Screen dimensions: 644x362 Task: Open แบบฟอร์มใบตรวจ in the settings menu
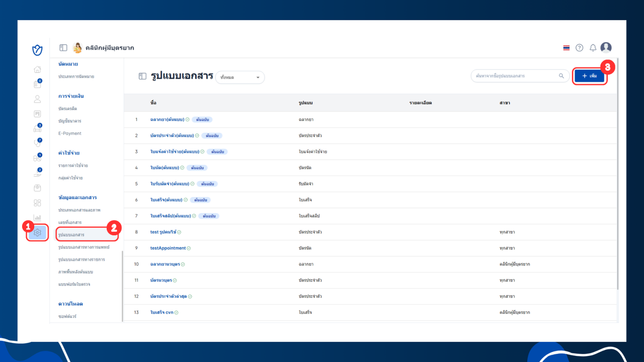coord(75,284)
